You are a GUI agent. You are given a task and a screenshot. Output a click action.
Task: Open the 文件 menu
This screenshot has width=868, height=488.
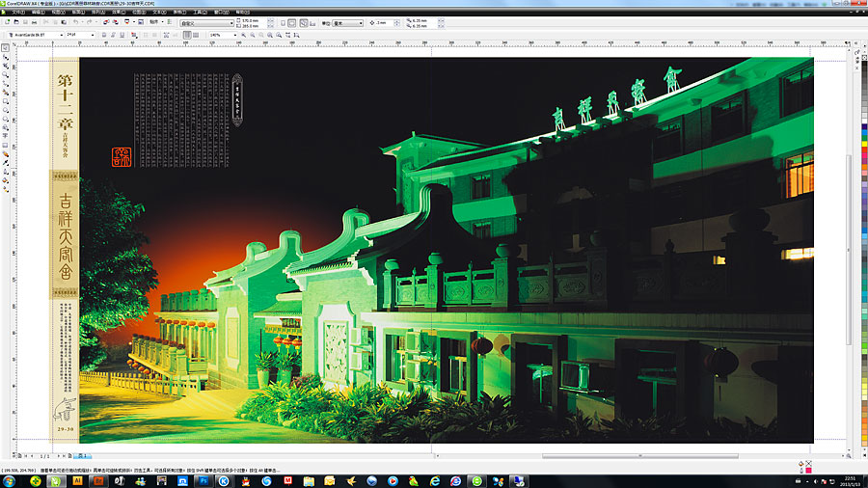18,12
